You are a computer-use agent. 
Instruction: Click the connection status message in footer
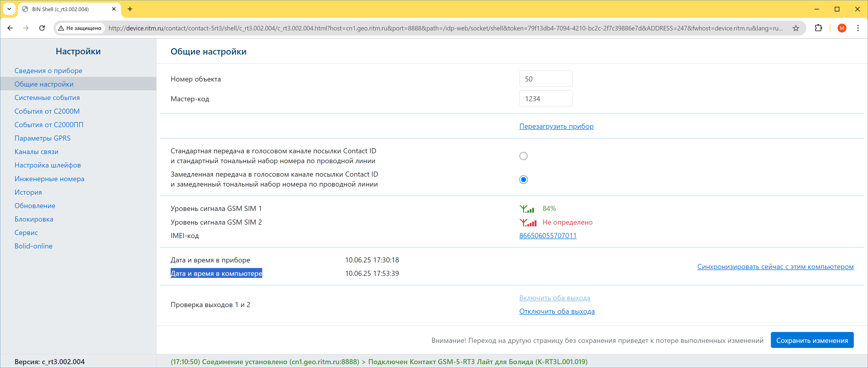(379, 362)
